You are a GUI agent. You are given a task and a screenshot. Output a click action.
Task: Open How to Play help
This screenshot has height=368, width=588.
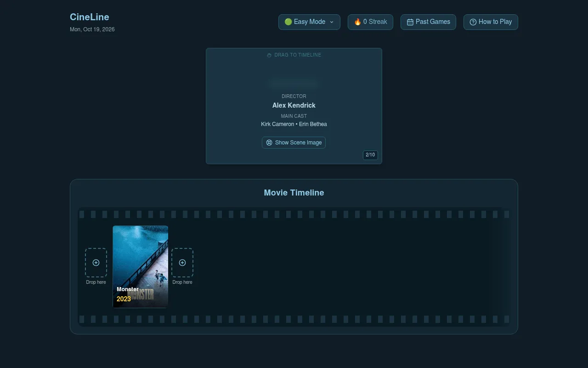[491, 22]
